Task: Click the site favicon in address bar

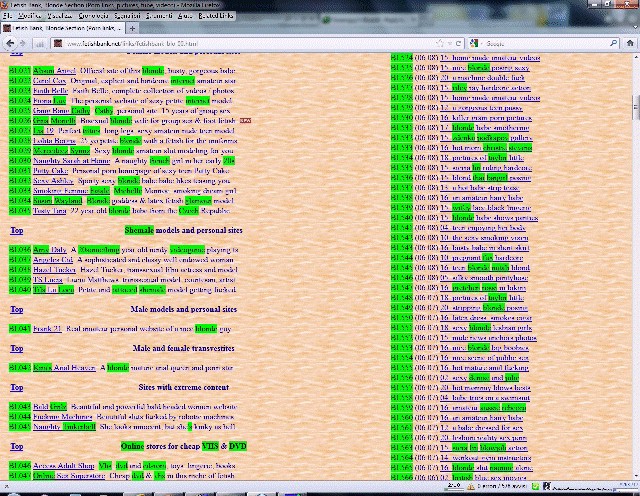Action: click(58, 44)
